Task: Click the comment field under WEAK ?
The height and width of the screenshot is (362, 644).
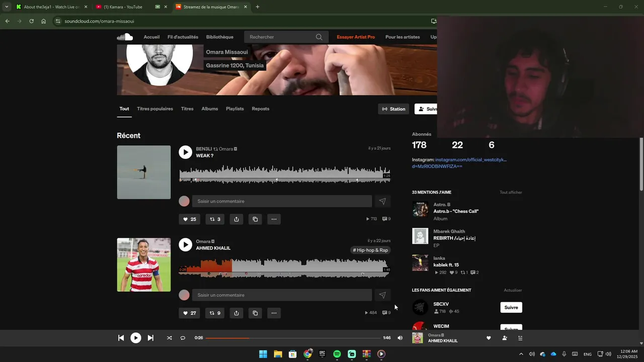Action: 282,201
